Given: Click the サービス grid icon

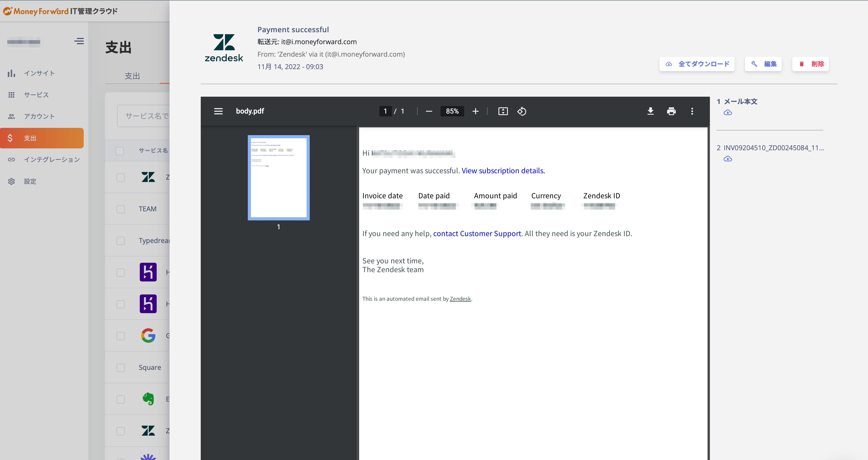Looking at the screenshot, I should point(11,95).
